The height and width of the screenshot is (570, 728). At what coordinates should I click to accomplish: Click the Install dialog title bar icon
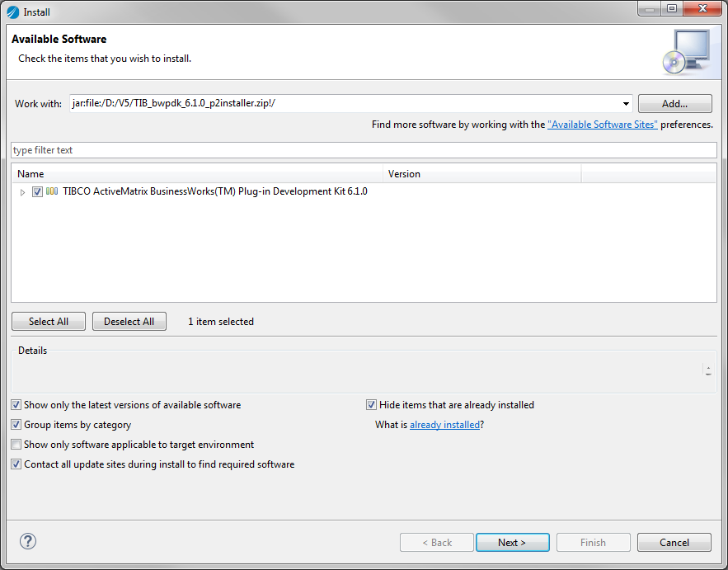click(13, 12)
